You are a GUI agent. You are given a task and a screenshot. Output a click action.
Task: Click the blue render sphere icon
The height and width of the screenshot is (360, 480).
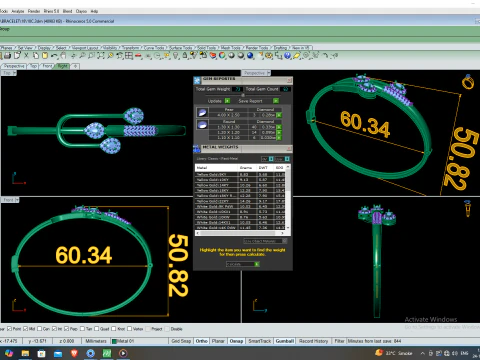250,55
